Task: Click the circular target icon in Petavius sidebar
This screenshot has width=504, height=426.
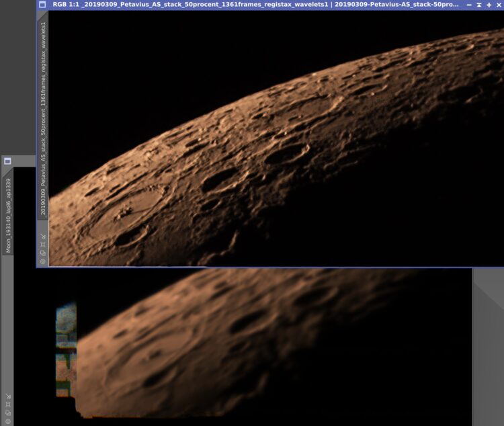Action: [x=43, y=261]
